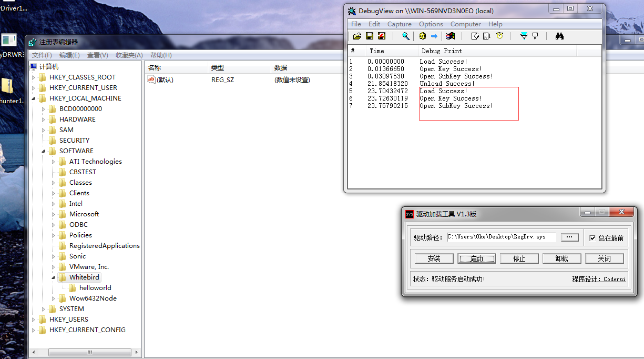This screenshot has height=359, width=644.
Task: Click the 卸载 unload button
Action: 561,258
